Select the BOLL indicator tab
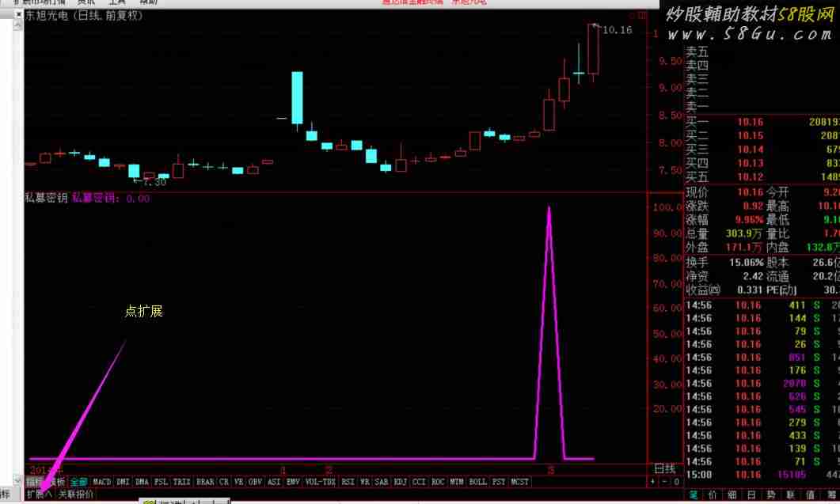The height and width of the screenshot is (504, 840). [477, 482]
